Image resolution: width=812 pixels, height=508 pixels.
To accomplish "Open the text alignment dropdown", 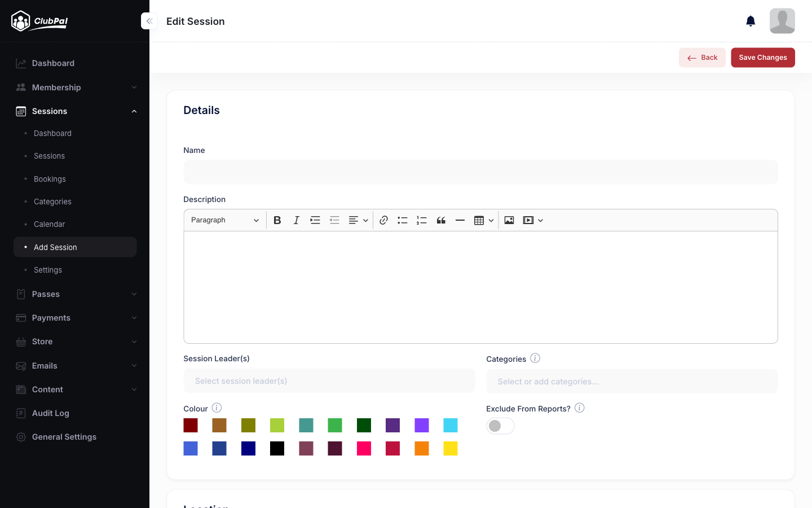I will [358, 220].
